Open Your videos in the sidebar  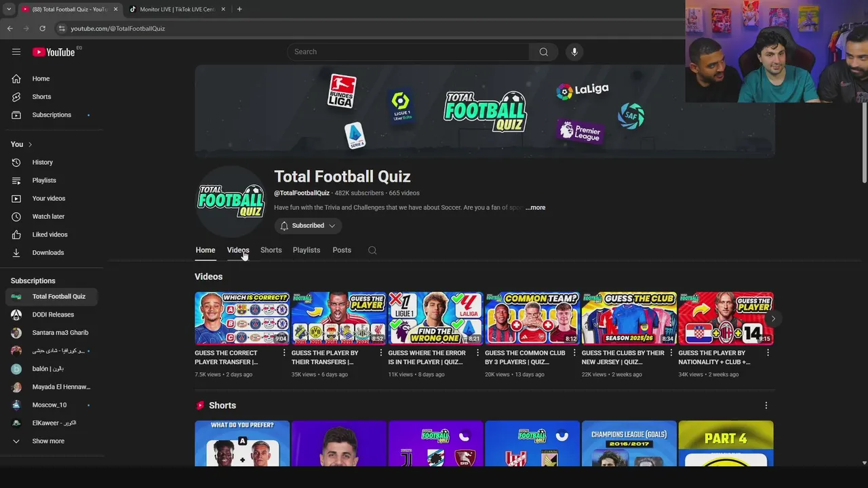click(x=52, y=199)
